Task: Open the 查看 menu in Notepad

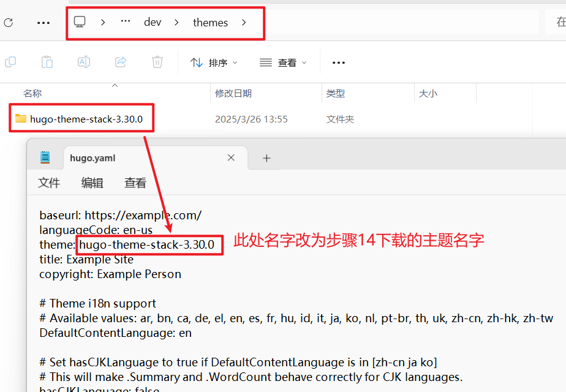Action: point(135,183)
